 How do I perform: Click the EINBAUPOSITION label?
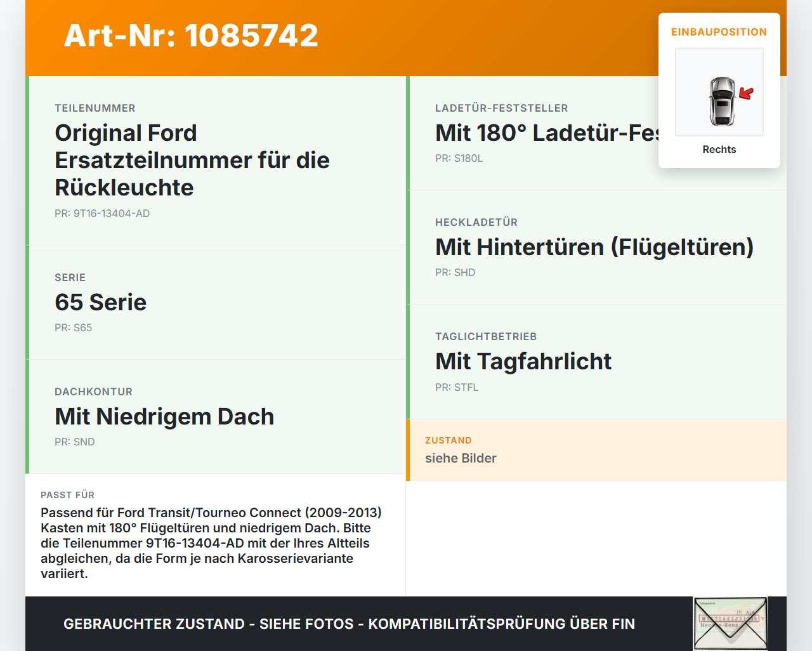click(x=719, y=32)
